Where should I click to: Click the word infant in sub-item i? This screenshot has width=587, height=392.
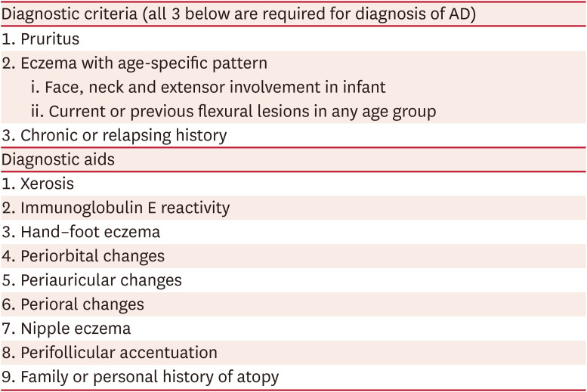[x=366, y=88]
